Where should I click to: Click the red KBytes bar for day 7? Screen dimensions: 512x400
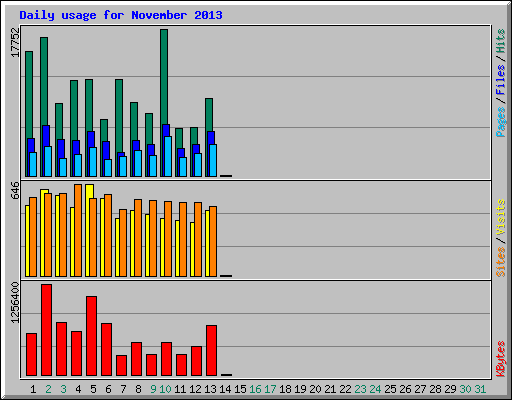click(121, 366)
